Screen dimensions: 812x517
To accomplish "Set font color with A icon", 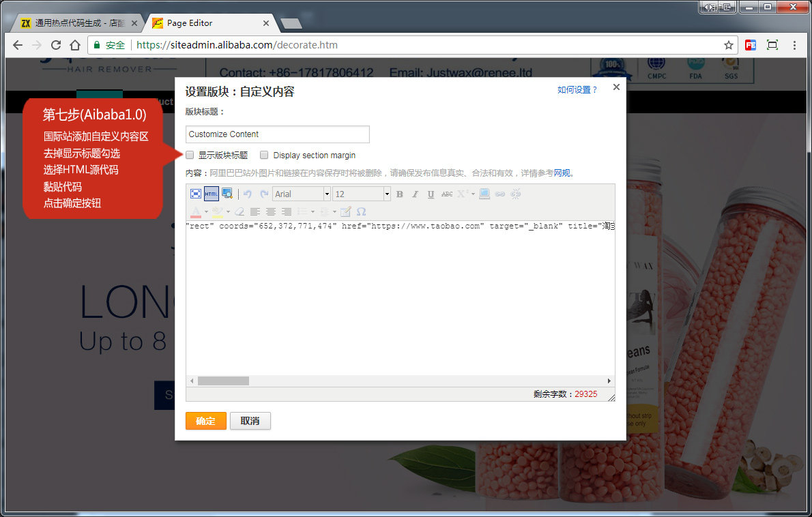I will (x=196, y=211).
